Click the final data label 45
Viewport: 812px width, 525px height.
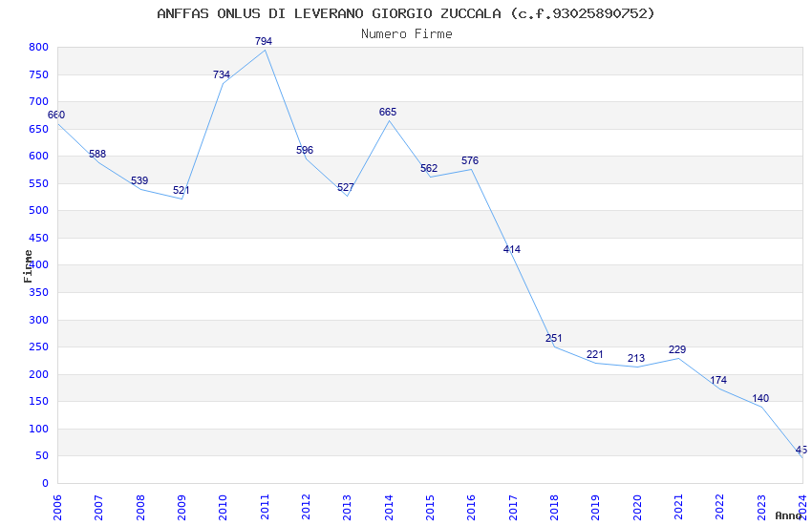point(801,450)
